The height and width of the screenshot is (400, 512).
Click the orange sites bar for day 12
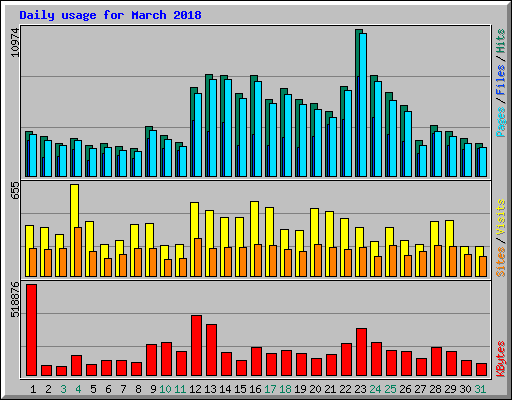pos(198,257)
